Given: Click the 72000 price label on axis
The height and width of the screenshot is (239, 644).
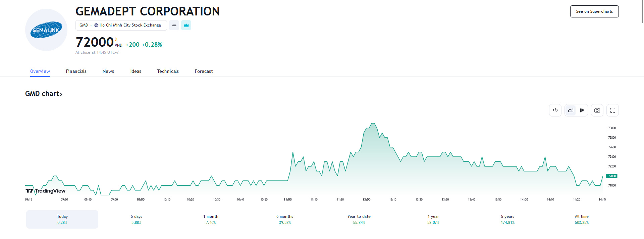Looking at the screenshot, I should tap(611, 176).
